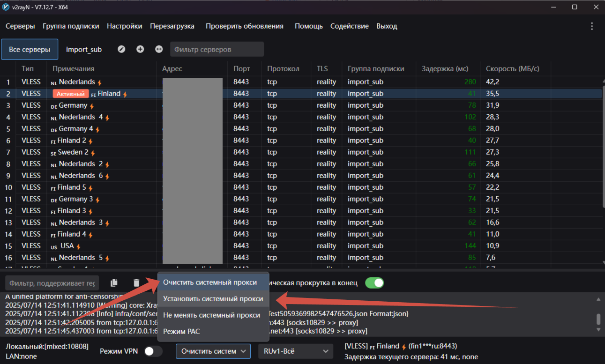Click the add subscription plus icon
Screen dimensions: 605x364
point(140,49)
